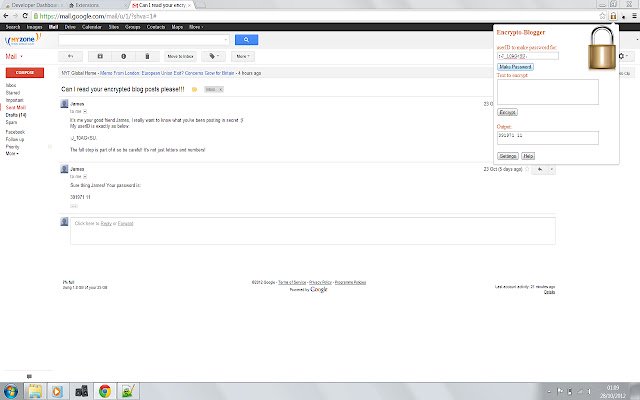Screen dimensions: 640x400
Task: Click the back-to-list arrow toolbar button
Action: 70,56
